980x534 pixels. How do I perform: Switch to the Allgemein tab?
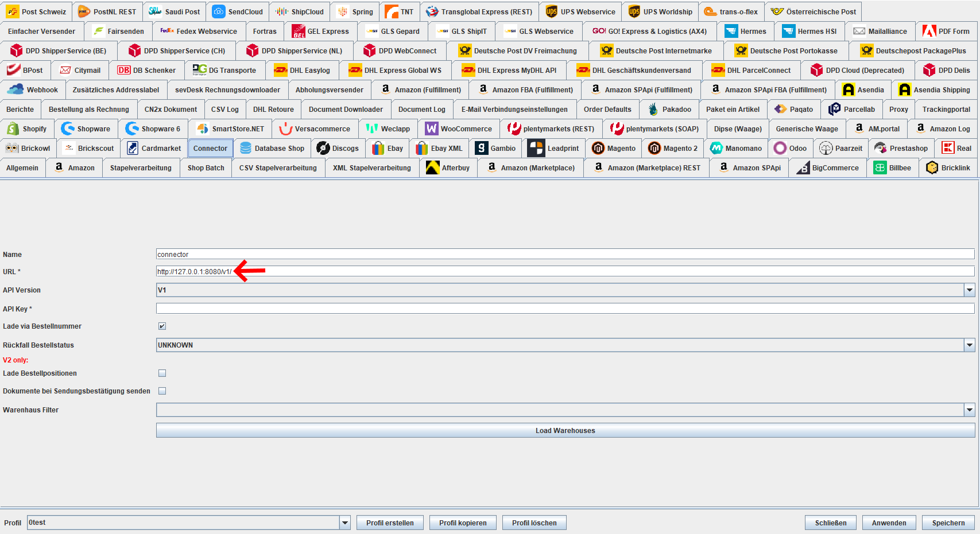pyautogui.click(x=22, y=167)
